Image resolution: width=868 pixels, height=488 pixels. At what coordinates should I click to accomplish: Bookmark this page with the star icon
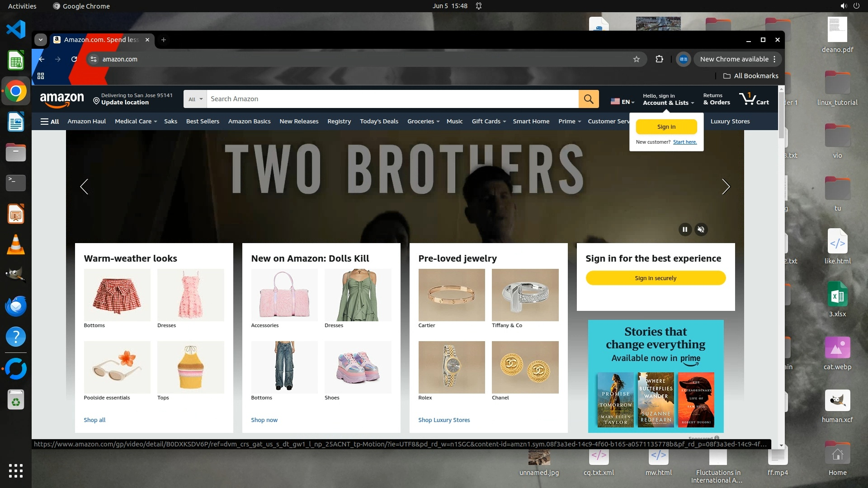pyautogui.click(x=636, y=59)
